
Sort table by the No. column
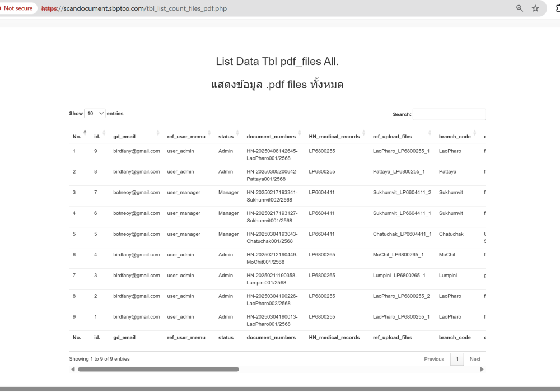coord(77,136)
